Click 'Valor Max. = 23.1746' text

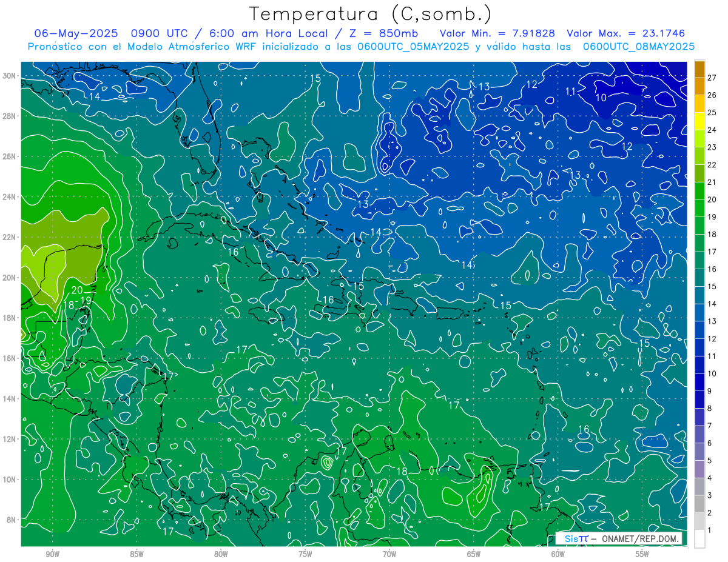625,33
